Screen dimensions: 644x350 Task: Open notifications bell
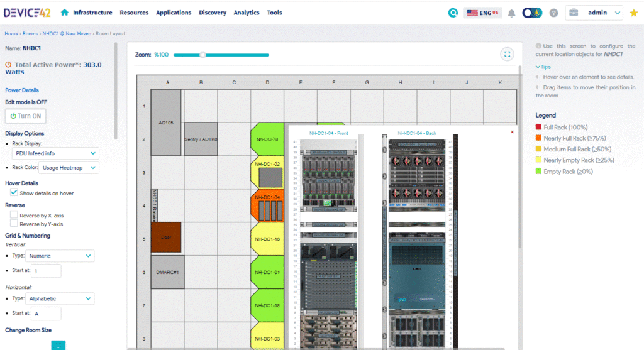[511, 13]
